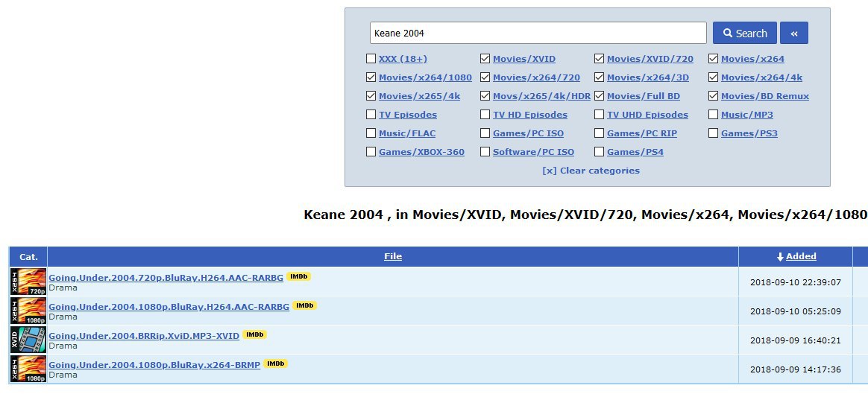
Task: Check the Music/FLAC checkbox
Action: [371, 133]
